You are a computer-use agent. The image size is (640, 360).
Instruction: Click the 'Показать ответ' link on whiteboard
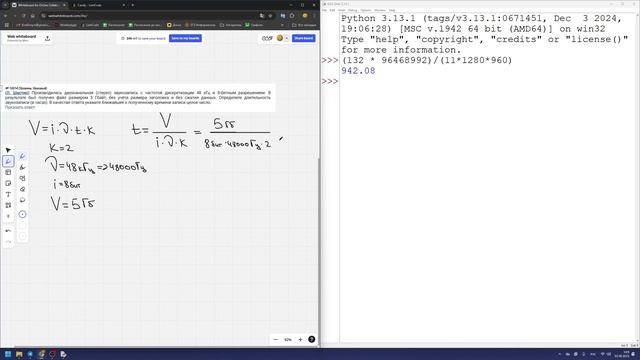point(20,107)
